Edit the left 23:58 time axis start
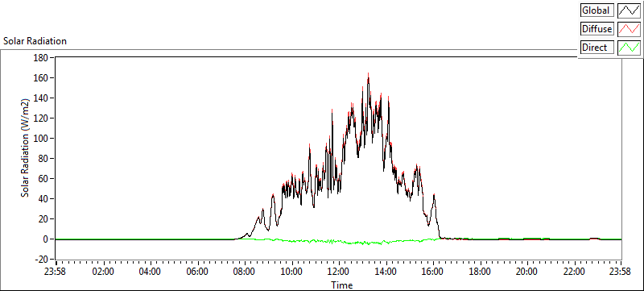The height and width of the screenshot is (291, 644). [57, 272]
